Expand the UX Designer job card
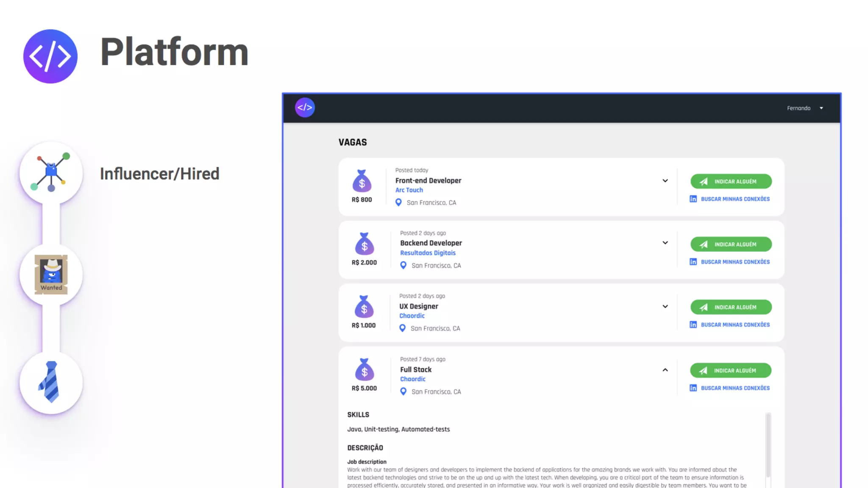The image size is (868, 488). tap(665, 307)
